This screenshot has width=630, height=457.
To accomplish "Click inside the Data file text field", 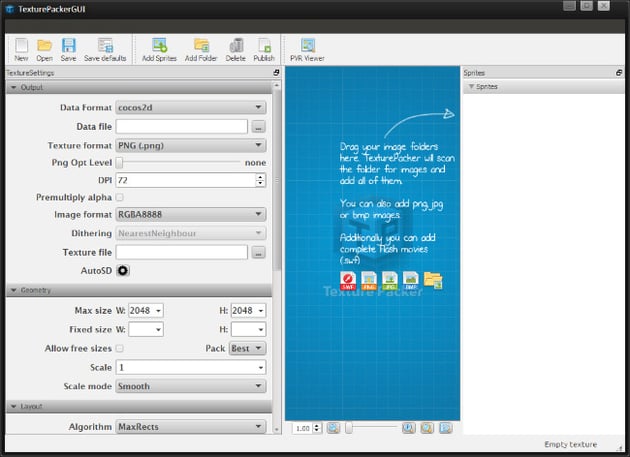I will point(182,127).
